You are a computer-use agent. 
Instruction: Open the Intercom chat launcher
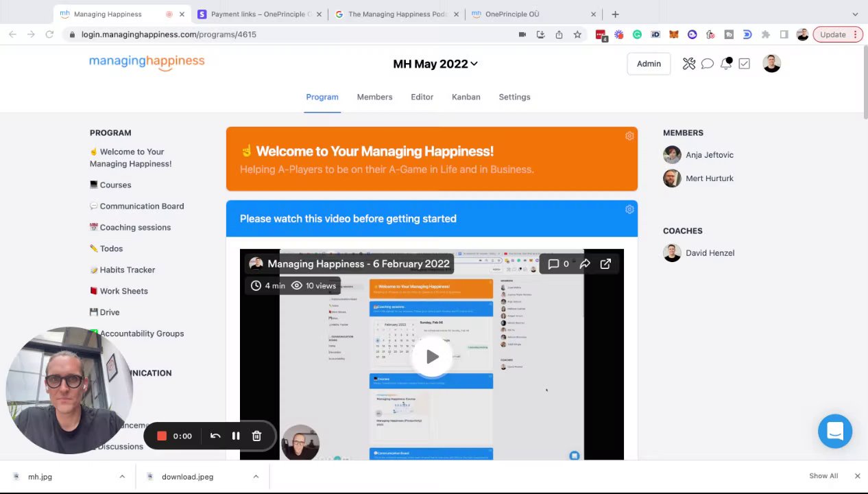pos(835,432)
